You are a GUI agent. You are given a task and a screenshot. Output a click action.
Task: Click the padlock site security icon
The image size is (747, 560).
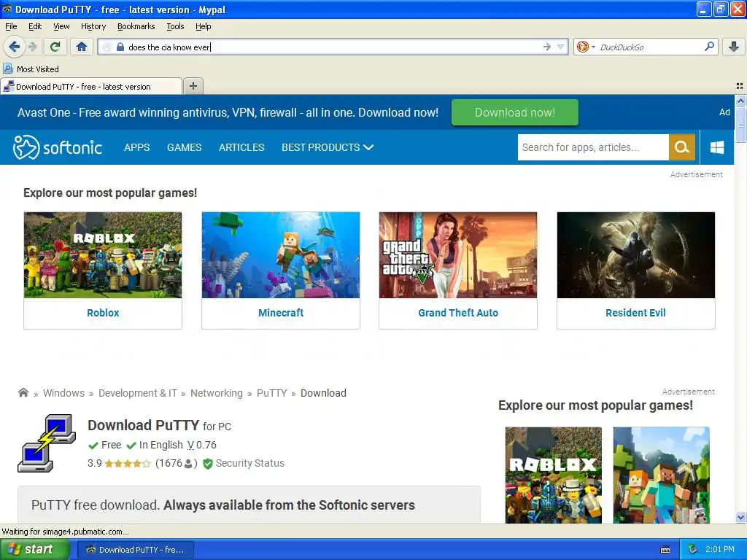tap(120, 47)
